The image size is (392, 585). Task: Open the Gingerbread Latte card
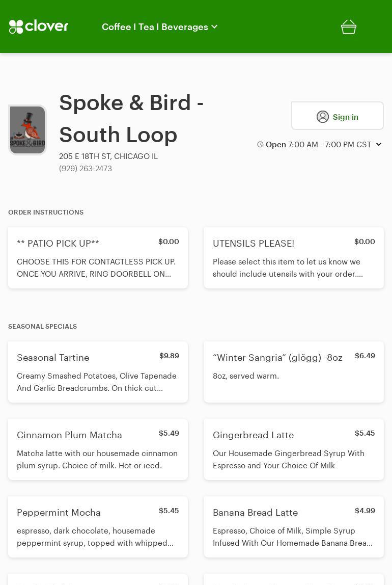click(x=294, y=449)
